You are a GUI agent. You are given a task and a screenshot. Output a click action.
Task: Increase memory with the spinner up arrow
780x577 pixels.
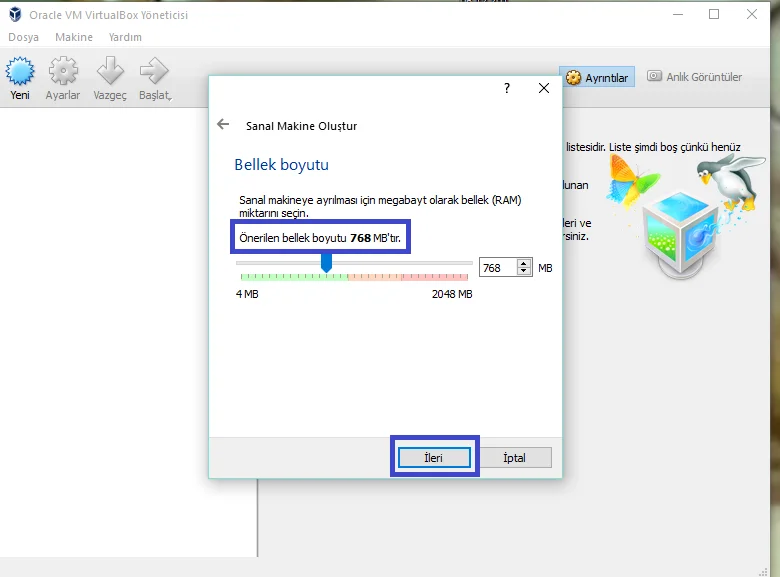[x=524, y=264]
